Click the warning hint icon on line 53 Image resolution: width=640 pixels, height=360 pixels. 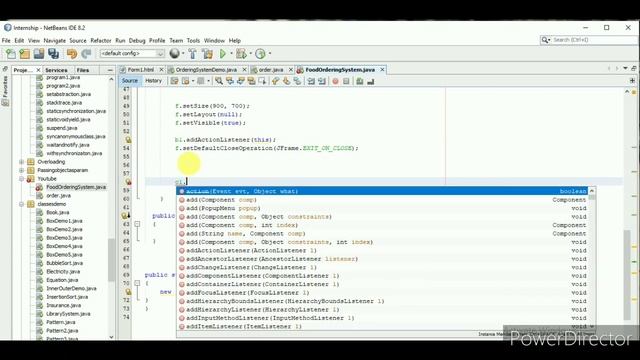pyautogui.click(x=128, y=140)
